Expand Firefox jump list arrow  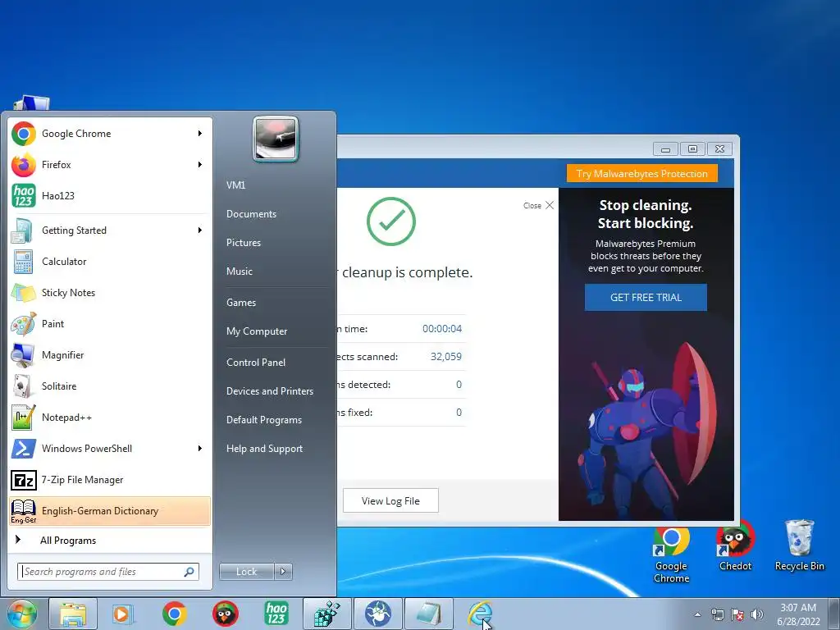200,164
